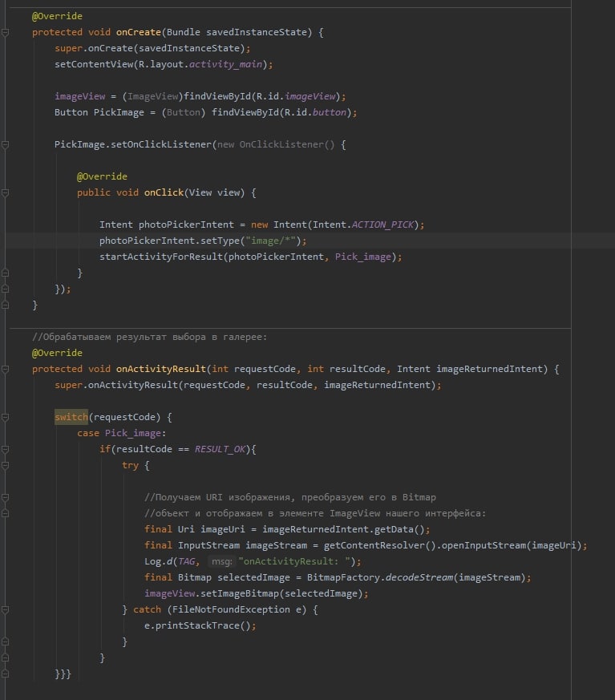Viewport: 615px width, 700px height.
Task: Click FileNotFoundException in the catch clause
Action: [x=231, y=609]
